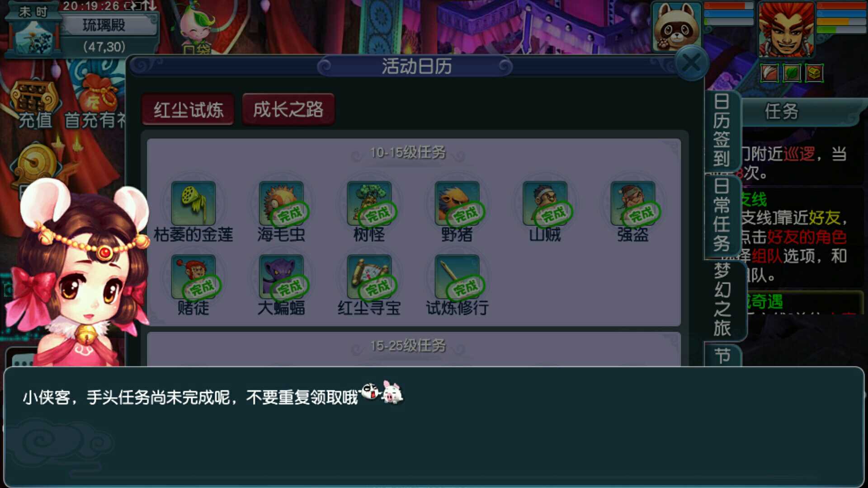
Task: Open the 充值 recharge icon
Action: tap(35, 105)
